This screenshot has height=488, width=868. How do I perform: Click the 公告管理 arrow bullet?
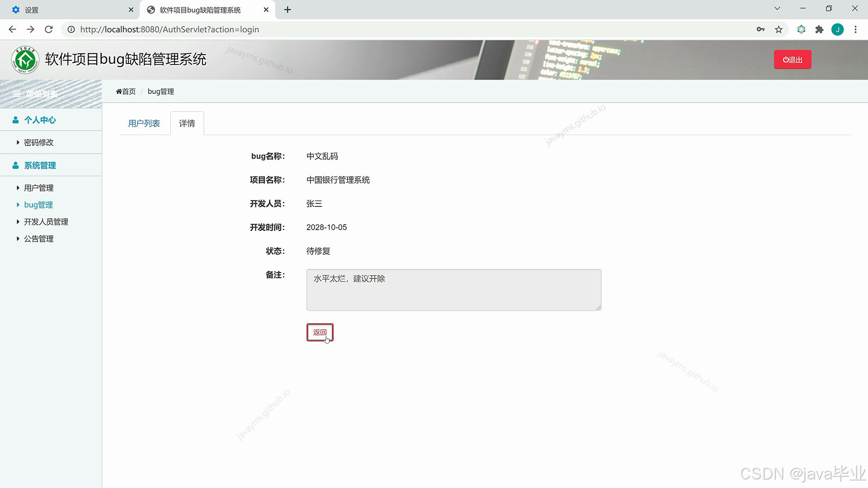(x=18, y=239)
